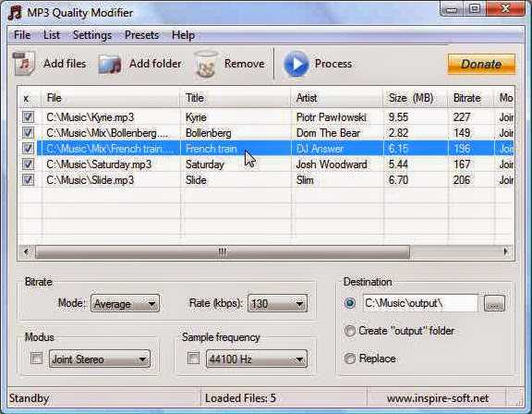
Task: Click the Josh Woodward artist cell
Action: [x=332, y=164]
